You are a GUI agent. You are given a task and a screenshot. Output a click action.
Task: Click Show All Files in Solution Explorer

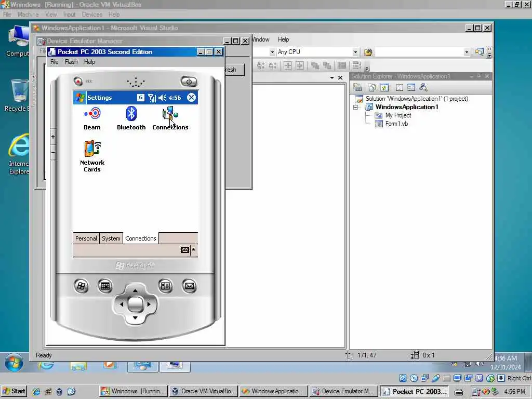tap(372, 87)
